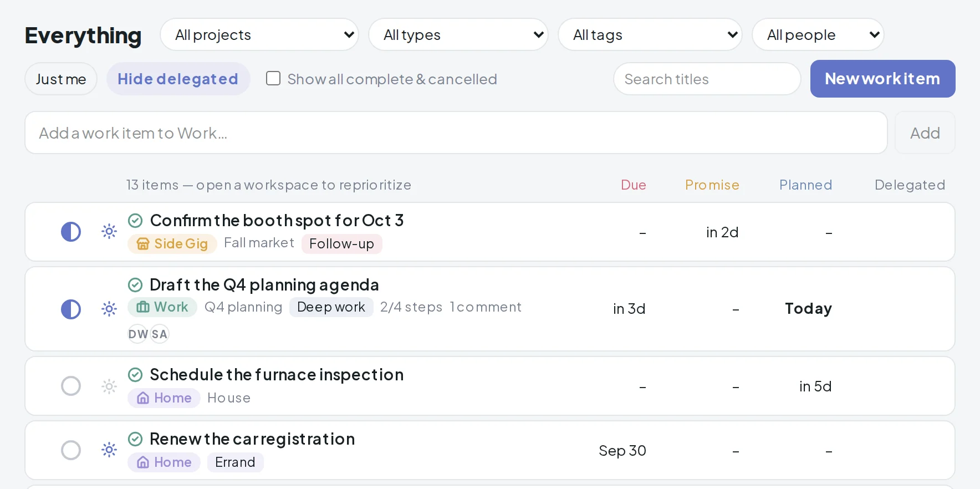980x489 pixels.
Task: Toggle sun focus icon on booth spot row
Action: click(109, 231)
